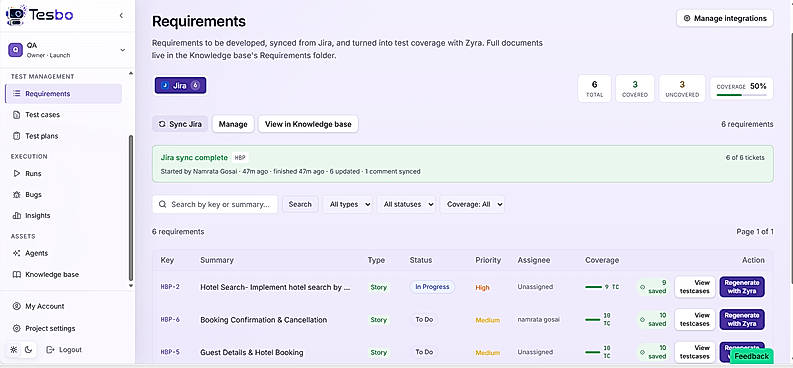
Task: Click the Knowledge base book icon
Action: coord(16,274)
